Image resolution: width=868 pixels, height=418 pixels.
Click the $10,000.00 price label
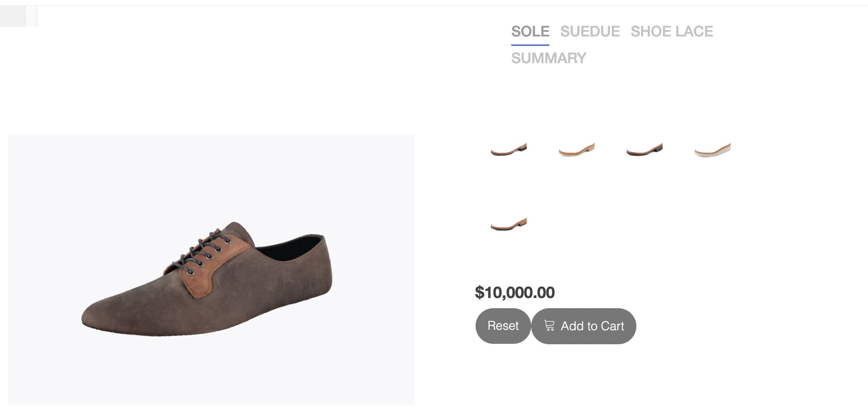coord(515,293)
